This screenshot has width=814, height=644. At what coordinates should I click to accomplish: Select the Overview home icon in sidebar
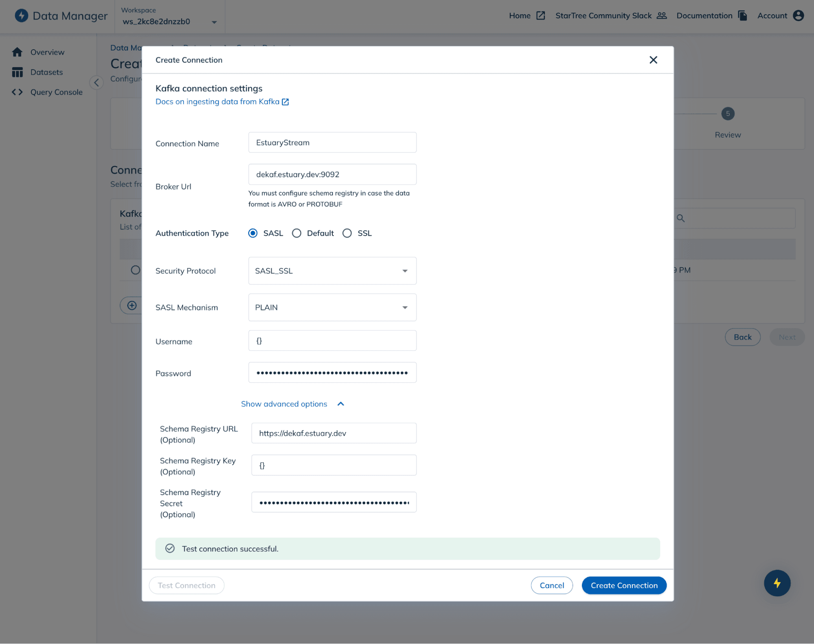pos(17,52)
